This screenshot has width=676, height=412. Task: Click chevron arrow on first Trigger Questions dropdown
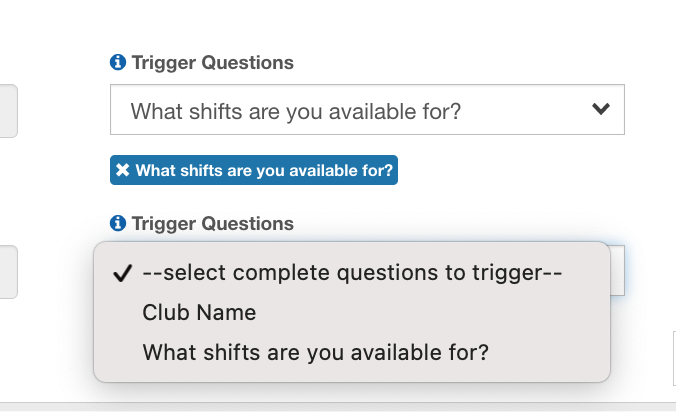point(600,109)
